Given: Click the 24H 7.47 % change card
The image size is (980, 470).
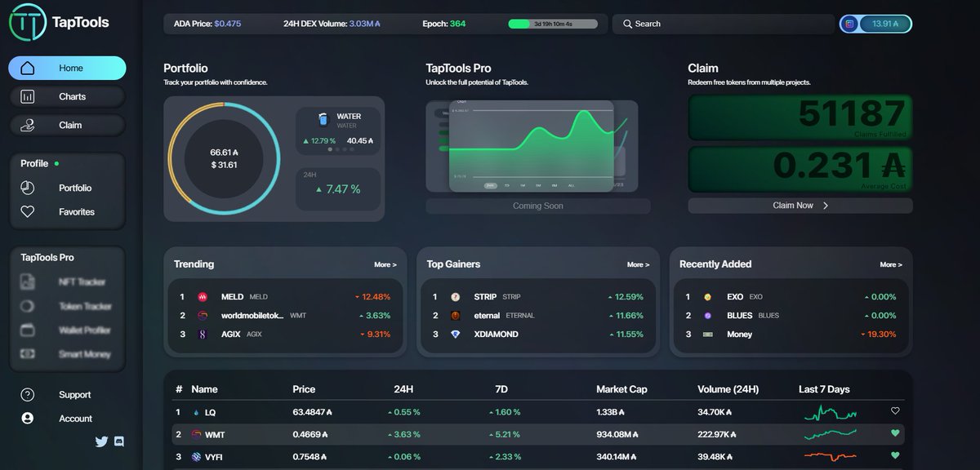Looking at the screenshot, I should coord(338,189).
